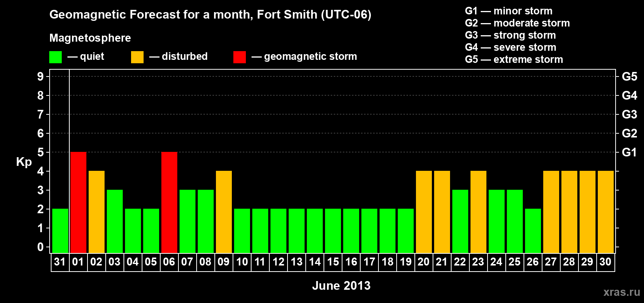The image size is (644, 303).
Task: Click the green bar for June 26
Action: pyautogui.click(x=533, y=231)
